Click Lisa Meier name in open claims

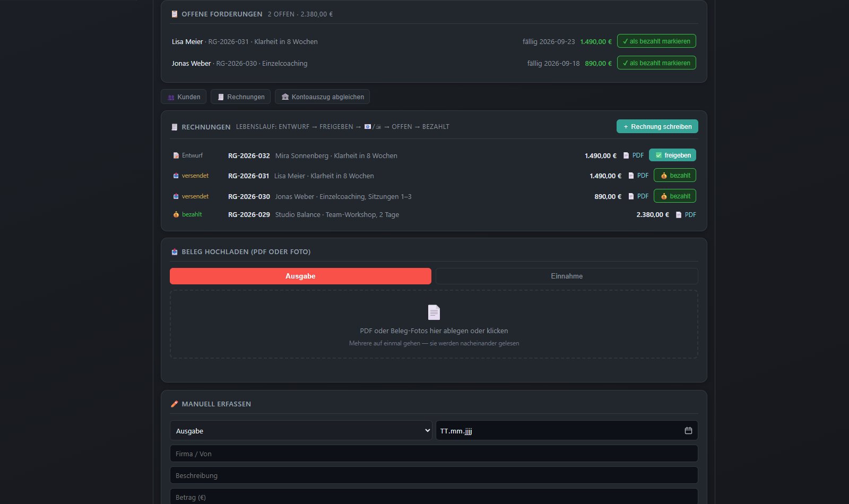point(187,41)
